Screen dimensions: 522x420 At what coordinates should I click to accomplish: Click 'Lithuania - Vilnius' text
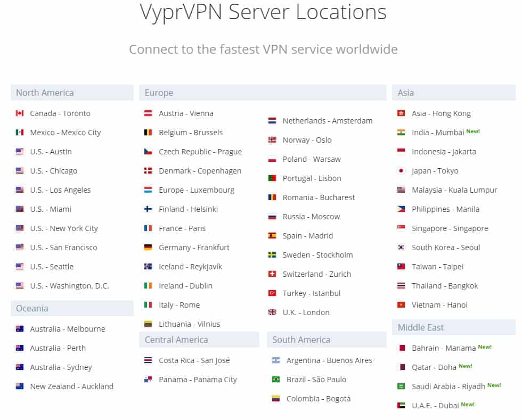click(190, 324)
